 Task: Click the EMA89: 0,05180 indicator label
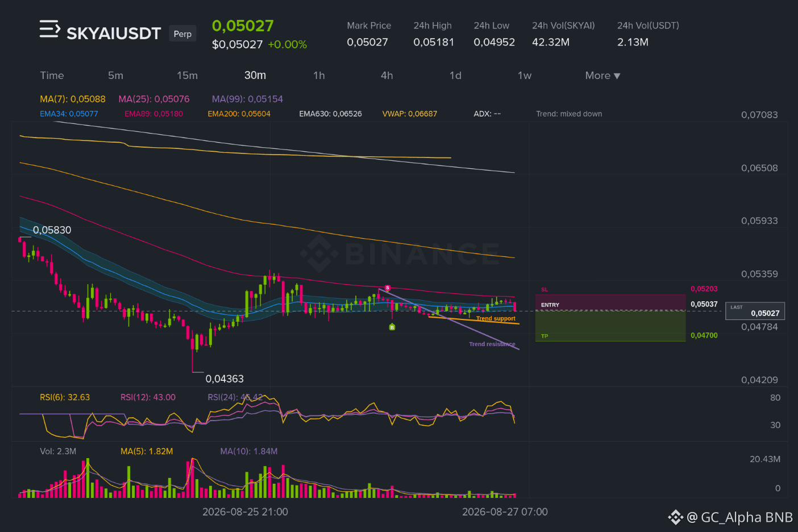153,114
